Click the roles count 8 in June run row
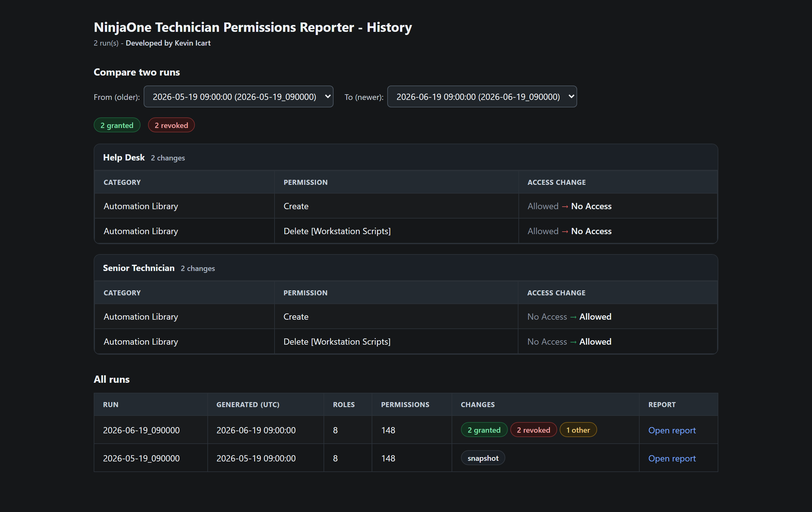Viewport: 812px width, 512px height. click(x=335, y=430)
